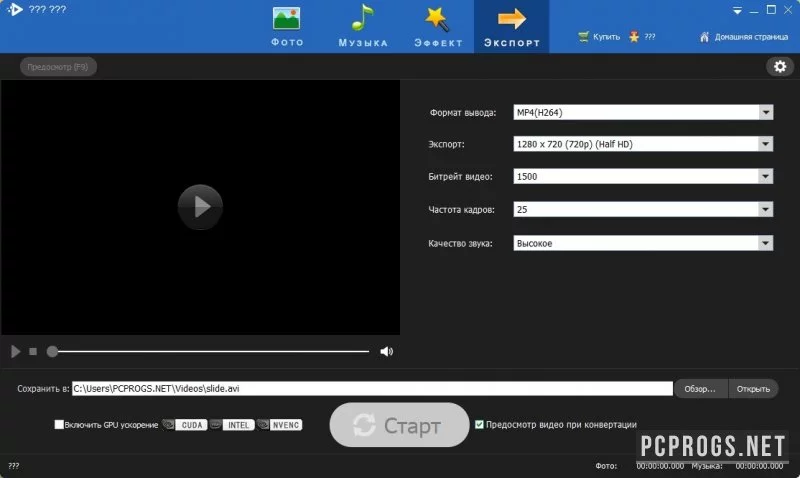This screenshot has width=800, height=478.
Task: Click the Фото duration value in status bar
Action: click(660, 466)
